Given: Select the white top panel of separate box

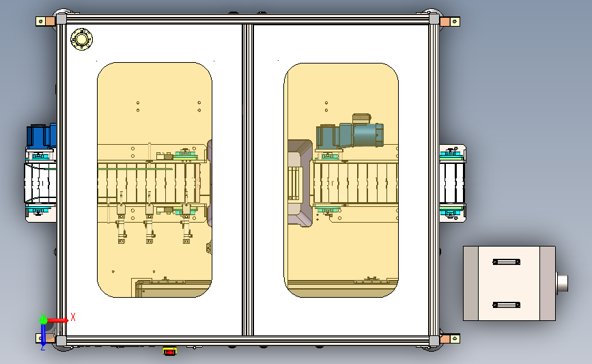Looking at the screenshot, I should click(509, 283).
